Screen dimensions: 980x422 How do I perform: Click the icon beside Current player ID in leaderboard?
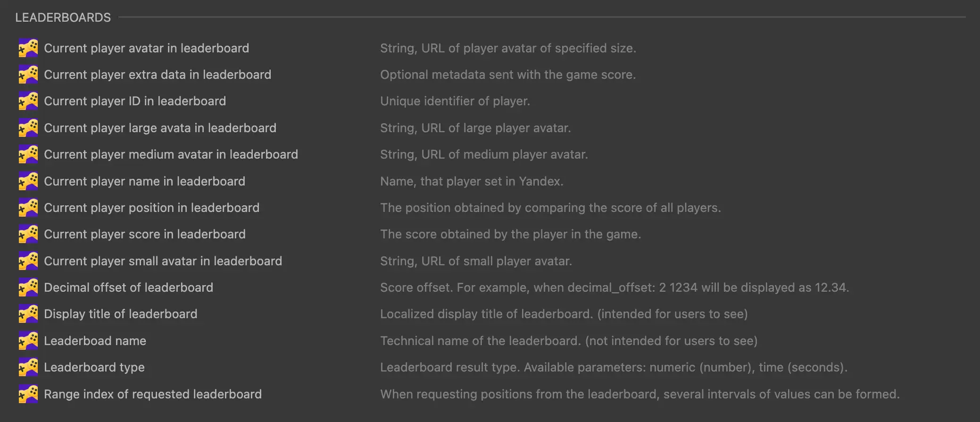28,101
